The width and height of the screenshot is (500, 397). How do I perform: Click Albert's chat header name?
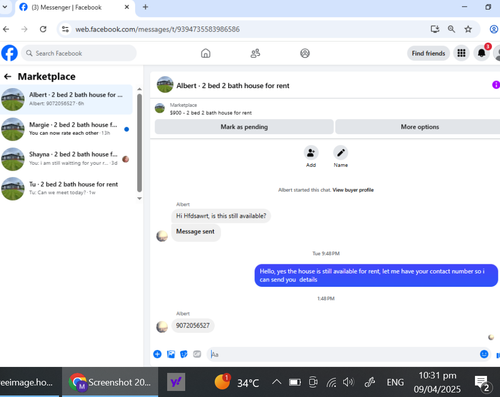click(233, 86)
